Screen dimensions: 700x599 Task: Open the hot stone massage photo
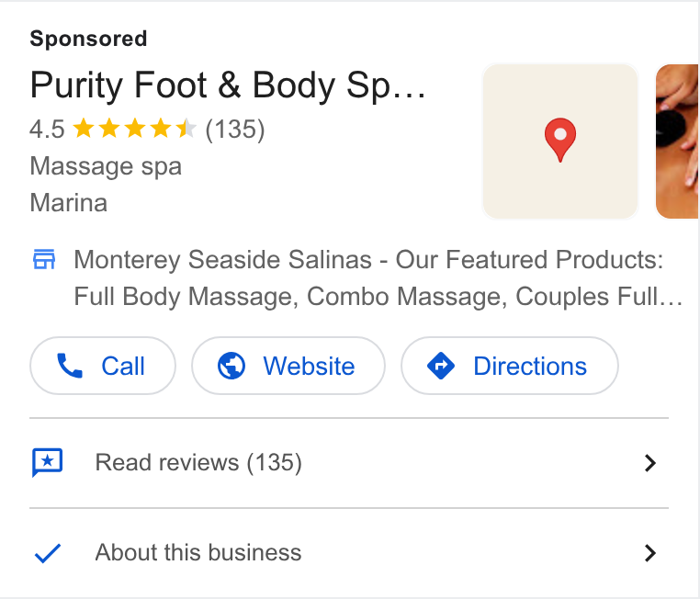[677, 141]
